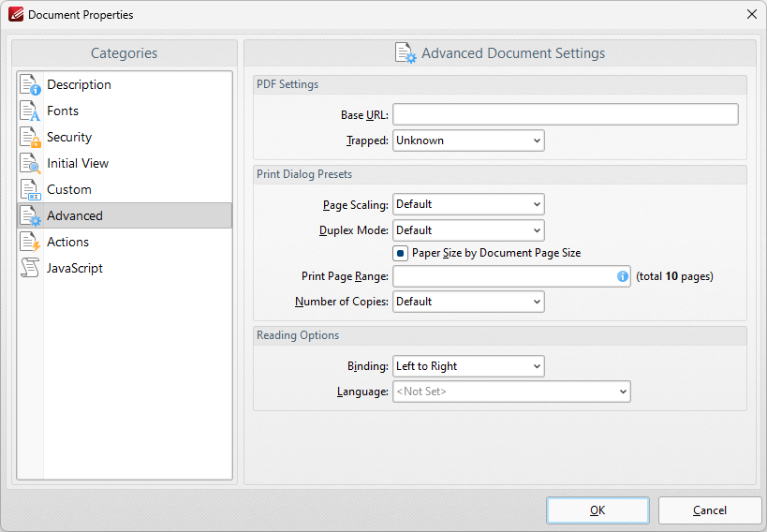Click the info icon in Print Page Range
767x532 pixels.
coord(622,276)
